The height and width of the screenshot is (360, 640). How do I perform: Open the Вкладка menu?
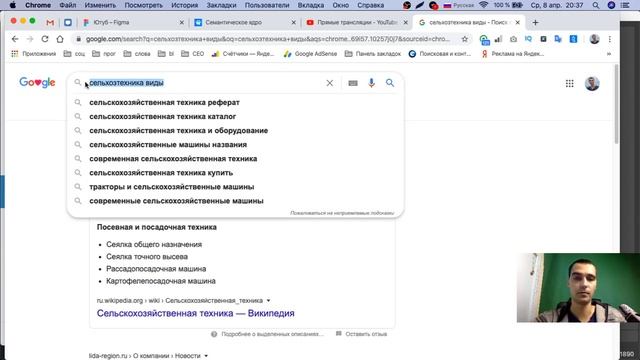point(311,5)
